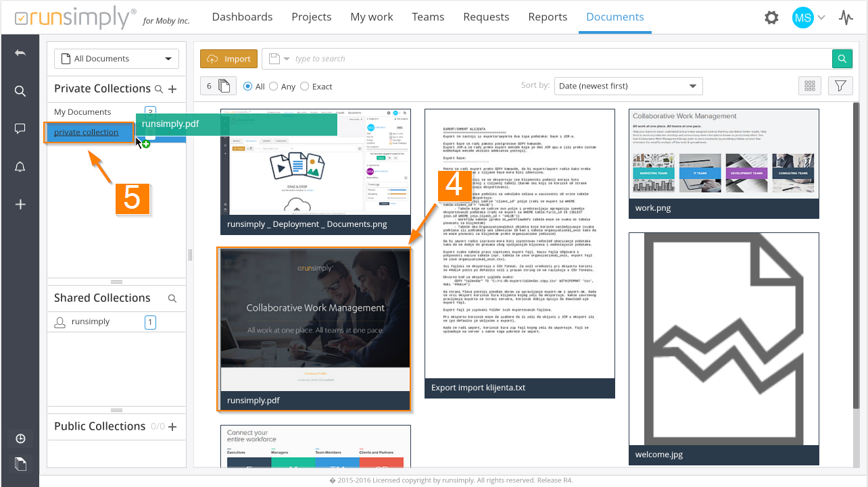Open the Sort by date dropdown
Screen dimensions: 868x487
tap(628, 86)
